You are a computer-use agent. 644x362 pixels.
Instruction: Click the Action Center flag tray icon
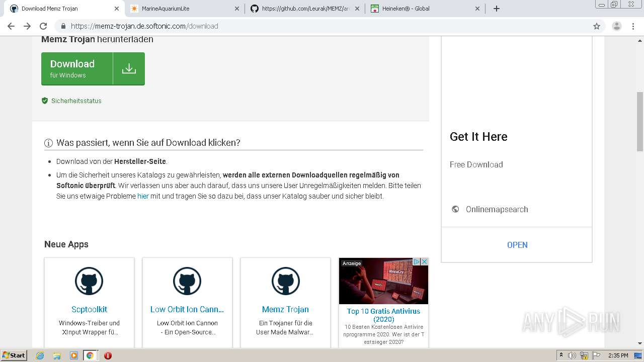pyautogui.click(x=597, y=355)
